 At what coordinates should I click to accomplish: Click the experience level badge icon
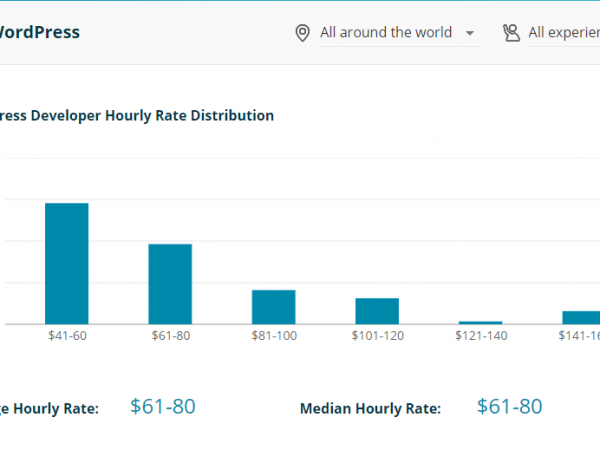(511, 33)
